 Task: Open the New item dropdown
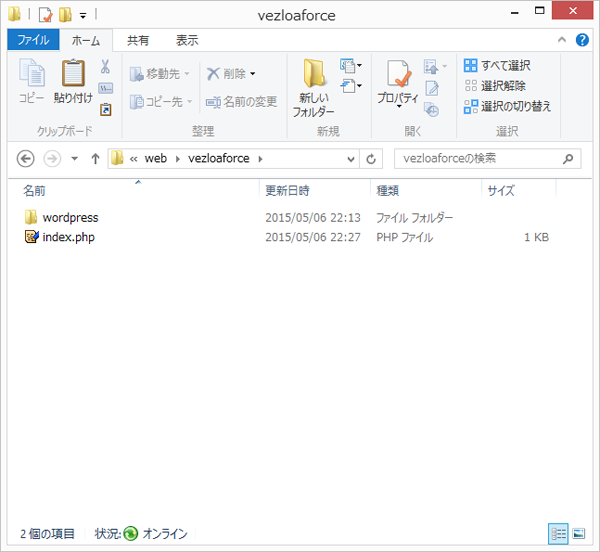[x=351, y=65]
